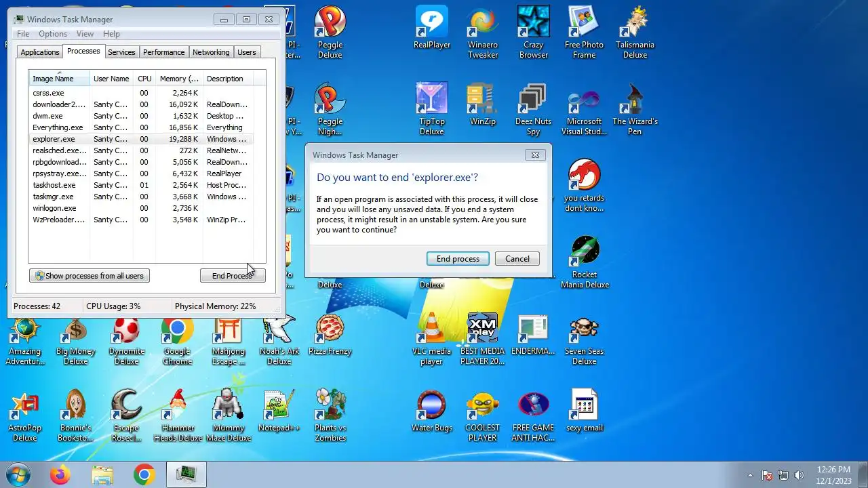
Task: Select the Water Bugs desktop icon
Action: [x=432, y=410]
